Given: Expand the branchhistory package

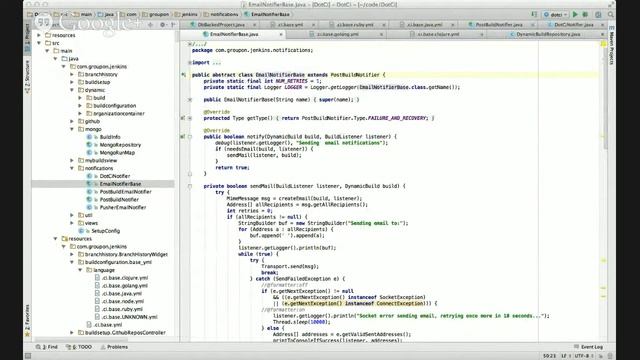Looking at the screenshot, I should (72, 74).
